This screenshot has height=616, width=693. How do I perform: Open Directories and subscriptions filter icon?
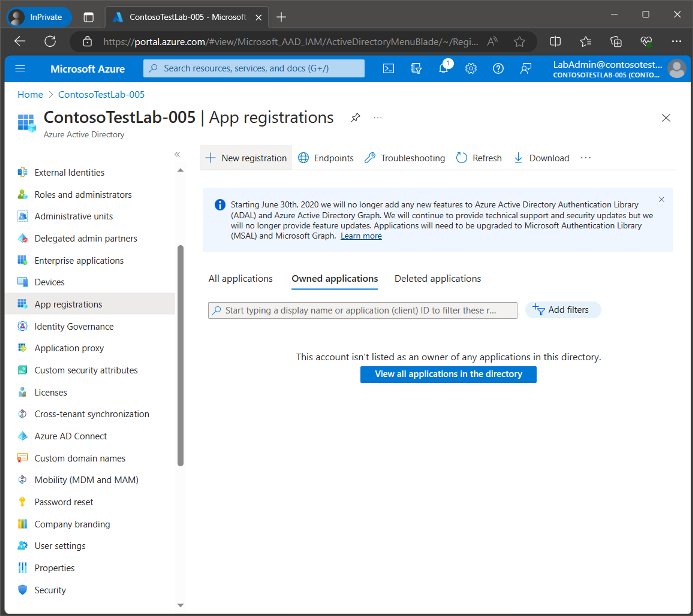point(416,69)
